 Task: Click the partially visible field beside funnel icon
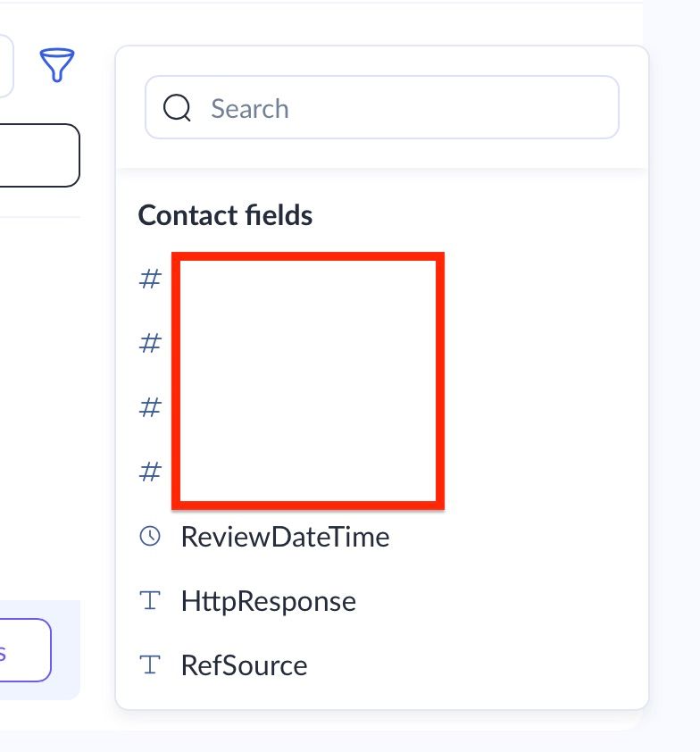coord(5,65)
